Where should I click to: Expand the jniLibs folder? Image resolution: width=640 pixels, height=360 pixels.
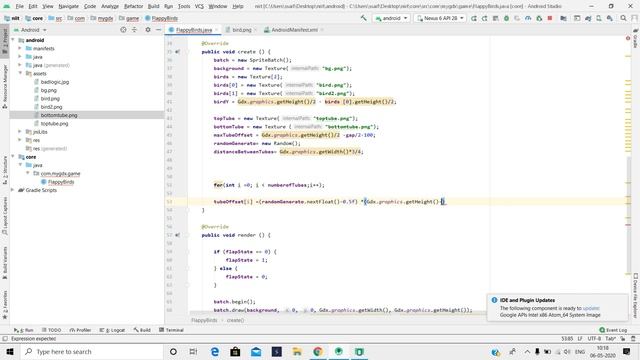coord(20,131)
